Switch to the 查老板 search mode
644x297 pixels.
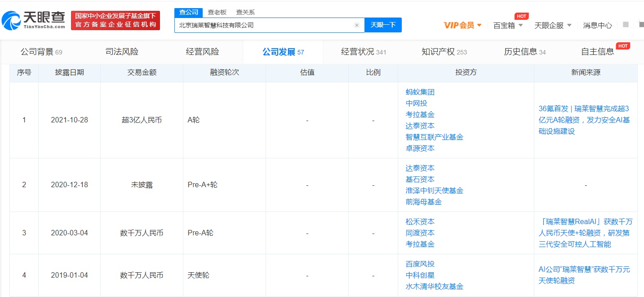[217, 13]
